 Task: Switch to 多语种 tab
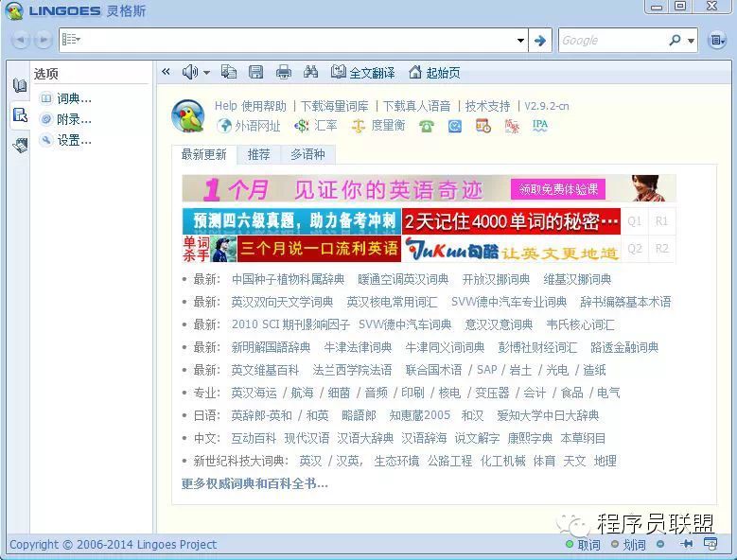(307, 154)
